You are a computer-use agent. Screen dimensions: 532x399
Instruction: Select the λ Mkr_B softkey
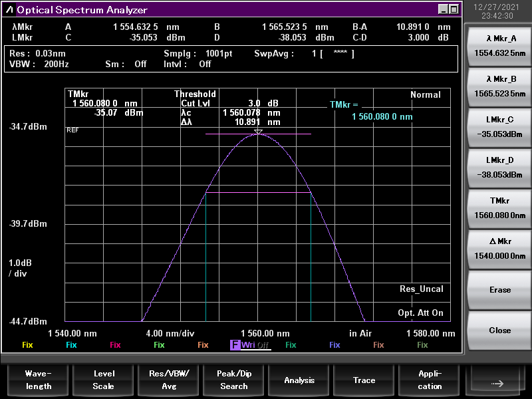click(500, 86)
